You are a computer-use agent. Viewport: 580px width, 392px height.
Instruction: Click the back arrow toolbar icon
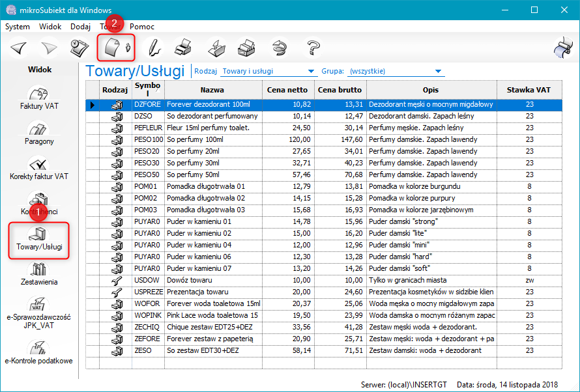(x=19, y=48)
